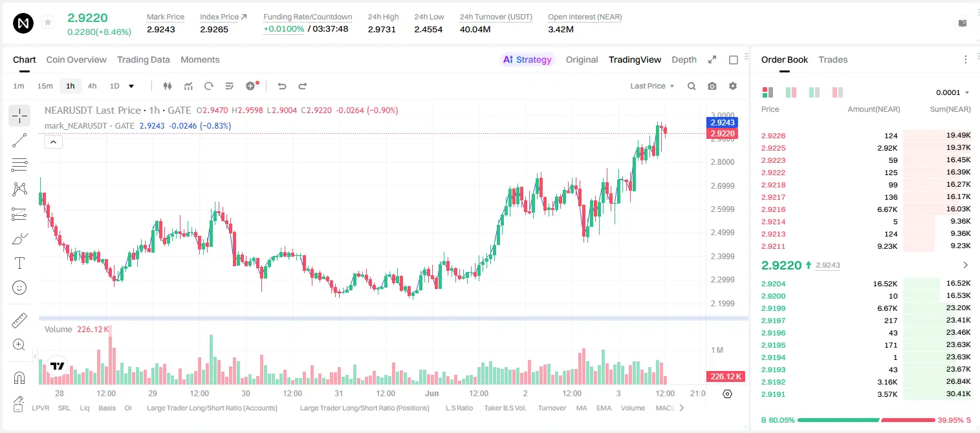The image size is (980, 433).
Task: Select the 4h timeframe button
Action: [92, 86]
